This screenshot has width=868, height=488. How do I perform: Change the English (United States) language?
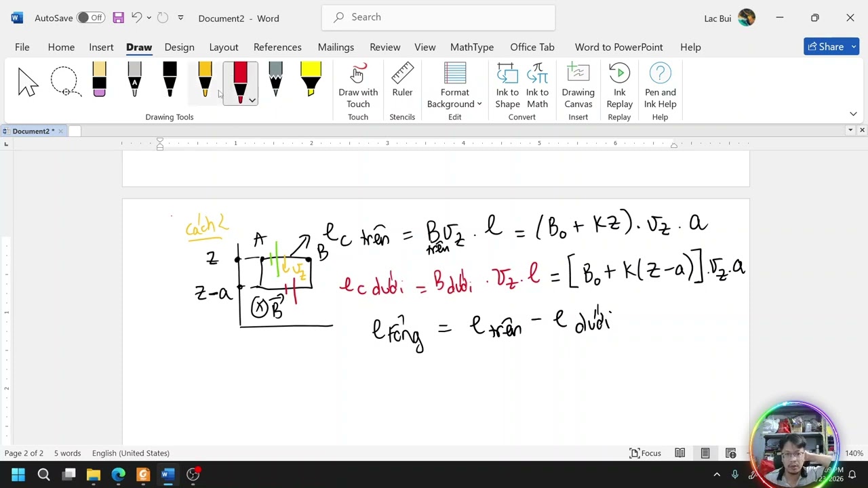[x=131, y=453]
